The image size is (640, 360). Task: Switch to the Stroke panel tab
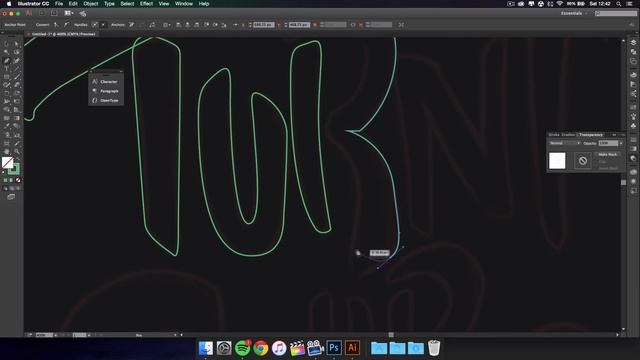click(554, 135)
